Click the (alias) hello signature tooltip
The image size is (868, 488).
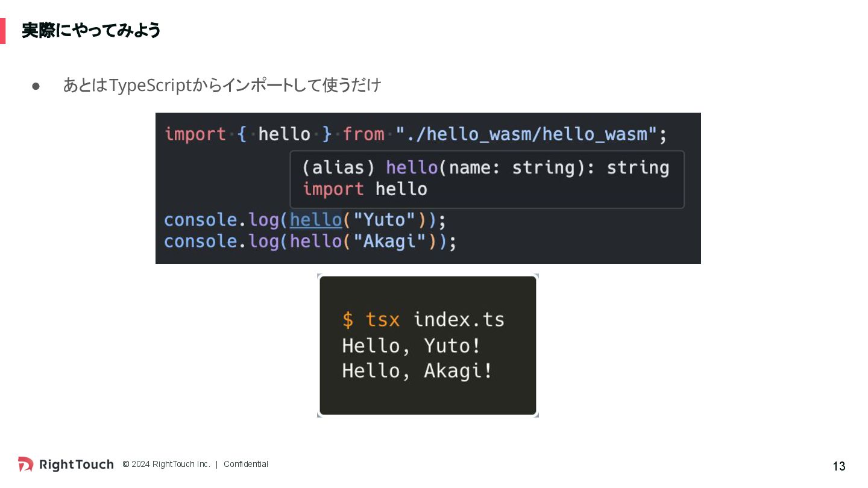click(486, 168)
